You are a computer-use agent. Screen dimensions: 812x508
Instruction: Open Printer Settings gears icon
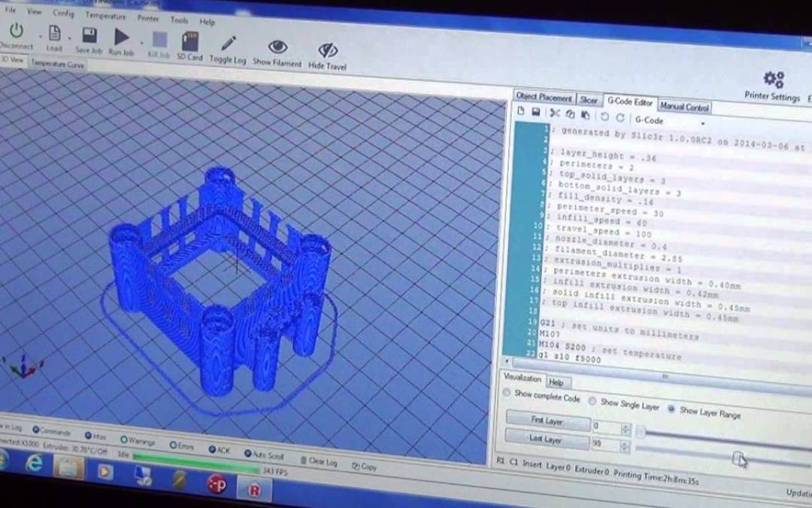click(x=774, y=79)
